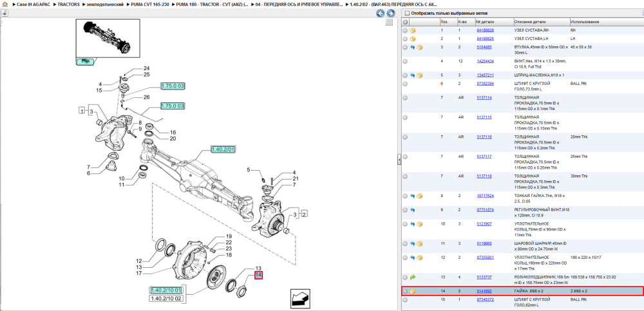Click the box icon for part 5121907
644x311 pixels.
tap(420, 224)
